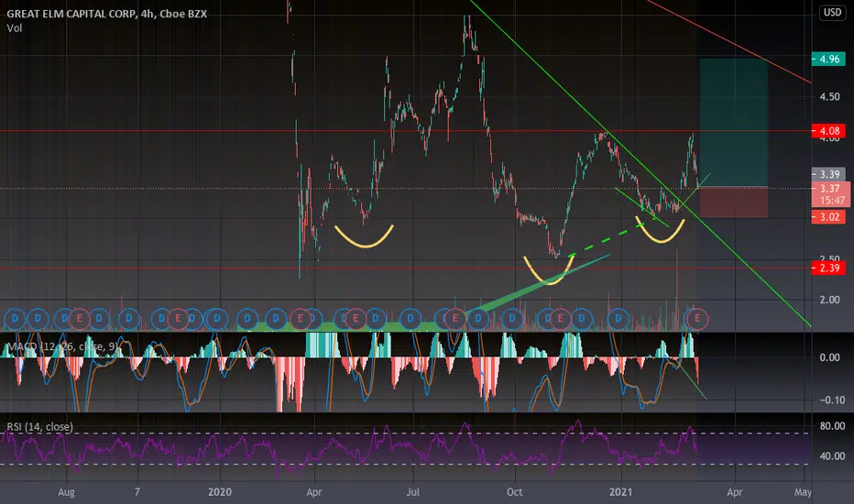Open the USD currency selector
The height and width of the screenshot is (504, 854).
832,12
